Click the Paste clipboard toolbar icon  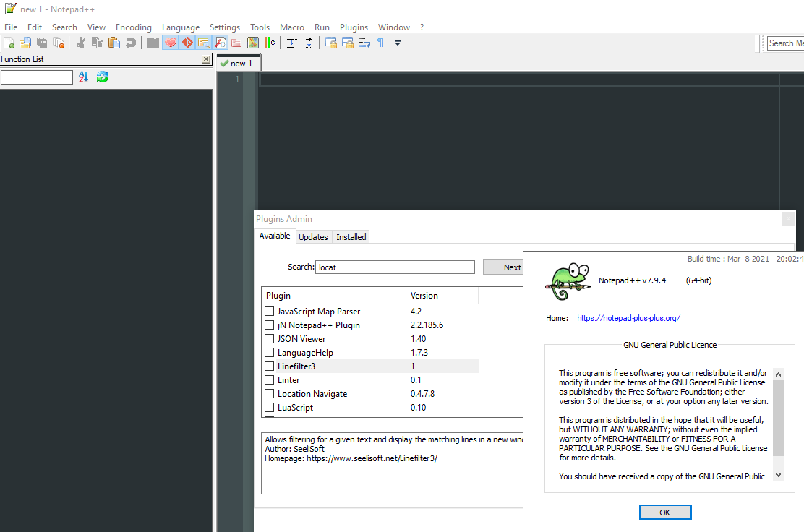(x=114, y=43)
